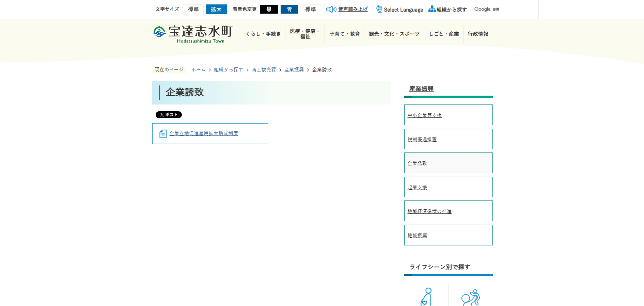This screenshot has width=644, height=306.
Task: Select 企業誘致 in sidebar
Action: [x=449, y=163]
